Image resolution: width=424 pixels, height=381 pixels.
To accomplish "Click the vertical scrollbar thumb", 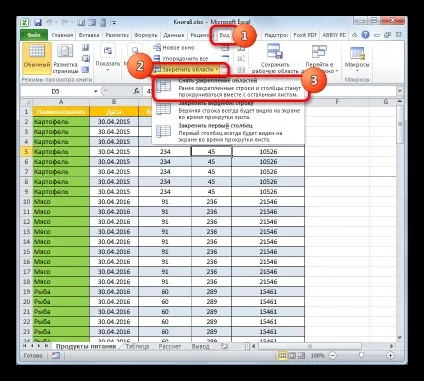I will click(x=400, y=124).
